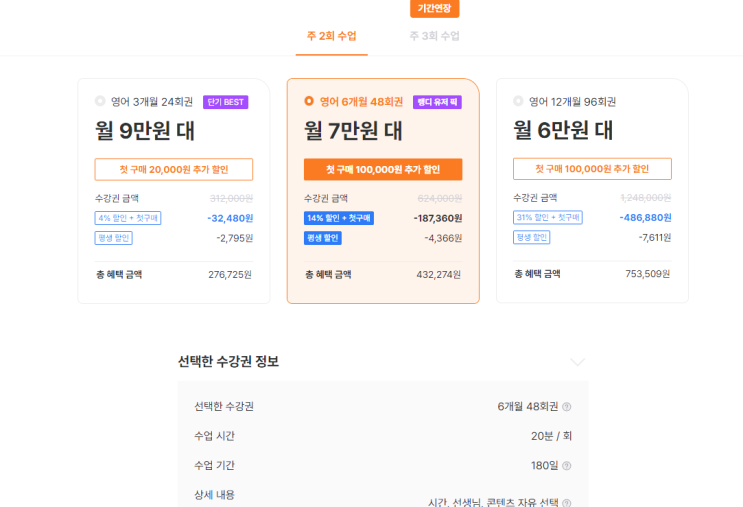Click 평생 할인 tag on 3개월 card
Screen dimensions: 743x507
[114, 238]
